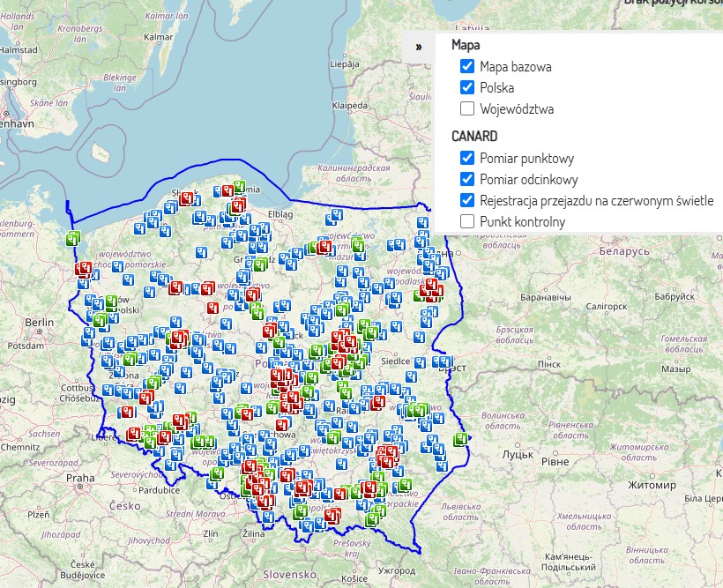Click the Praha city label on map

pyautogui.click(x=80, y=478)
